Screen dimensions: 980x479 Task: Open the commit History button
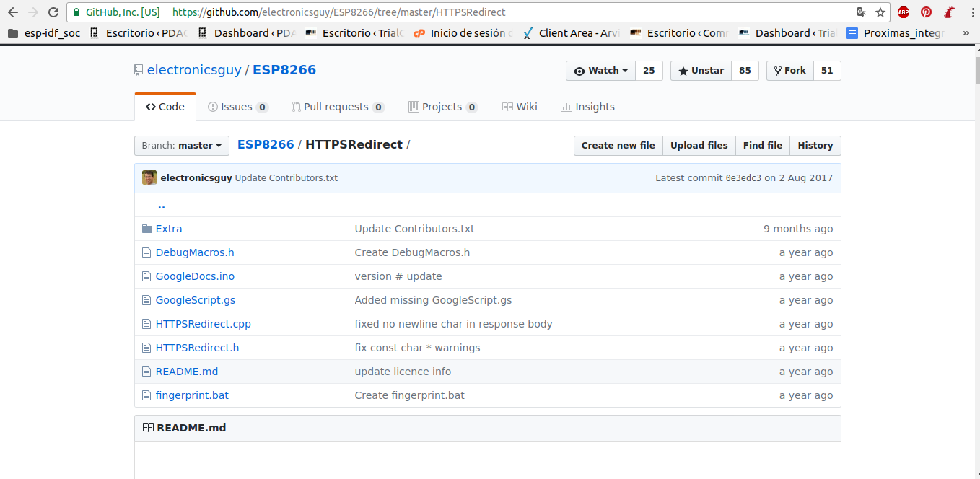click(815, 146)
